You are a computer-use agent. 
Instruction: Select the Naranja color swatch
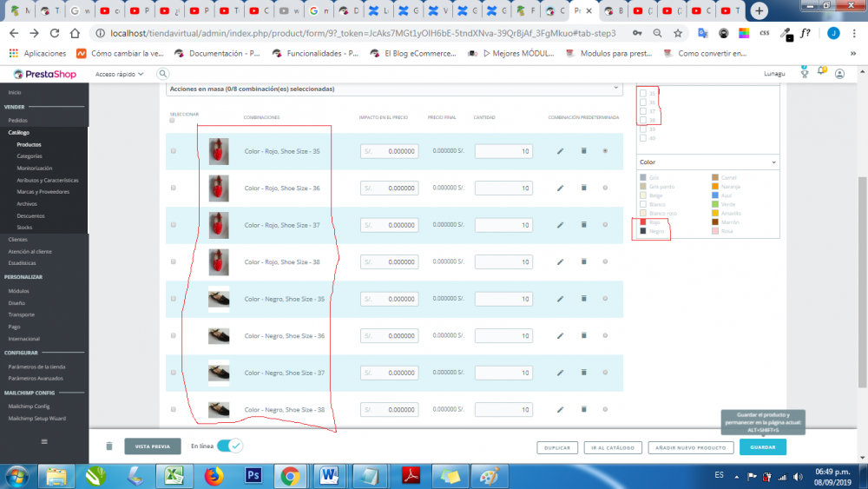(715, 187)
